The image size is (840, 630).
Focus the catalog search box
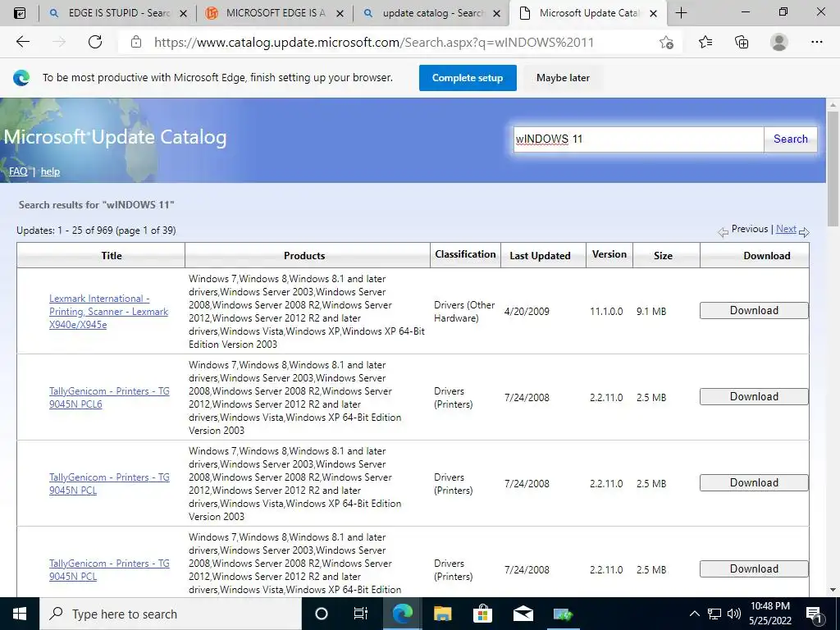[638, 139]
